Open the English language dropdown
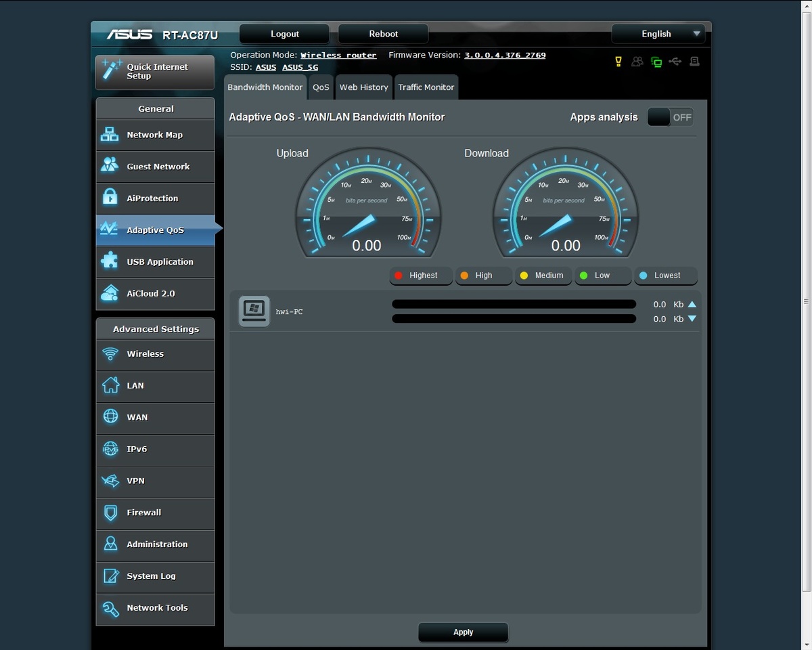 point(658,34)
